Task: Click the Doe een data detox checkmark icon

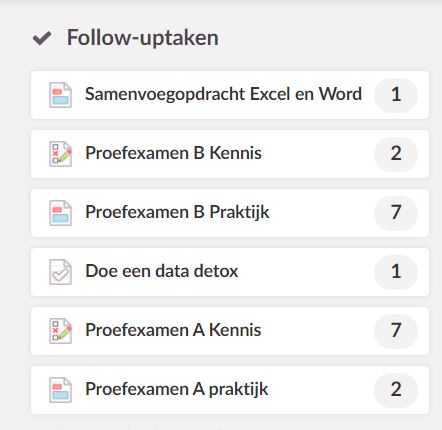Action: pyautogui.click(x=60, y=272)
